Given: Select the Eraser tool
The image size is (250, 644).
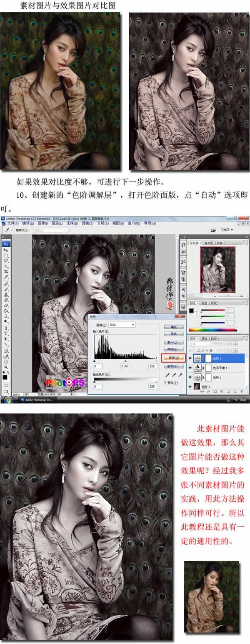Looking at the screenshot, I should tap(6, 305).
